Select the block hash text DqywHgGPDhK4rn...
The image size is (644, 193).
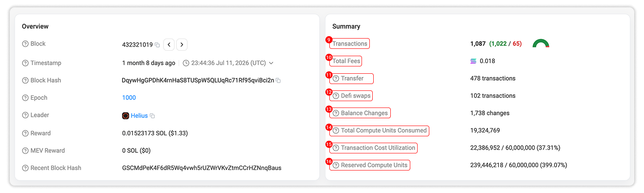pos(198,81)
